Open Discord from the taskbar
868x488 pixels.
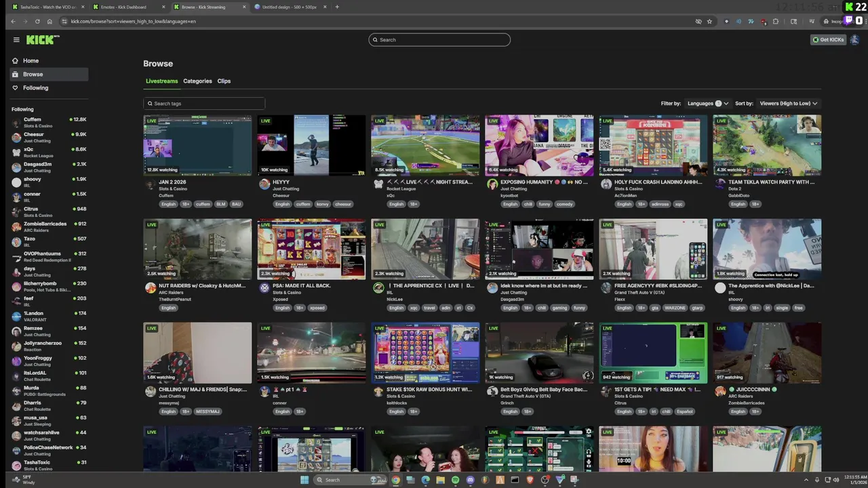point(470,480)
